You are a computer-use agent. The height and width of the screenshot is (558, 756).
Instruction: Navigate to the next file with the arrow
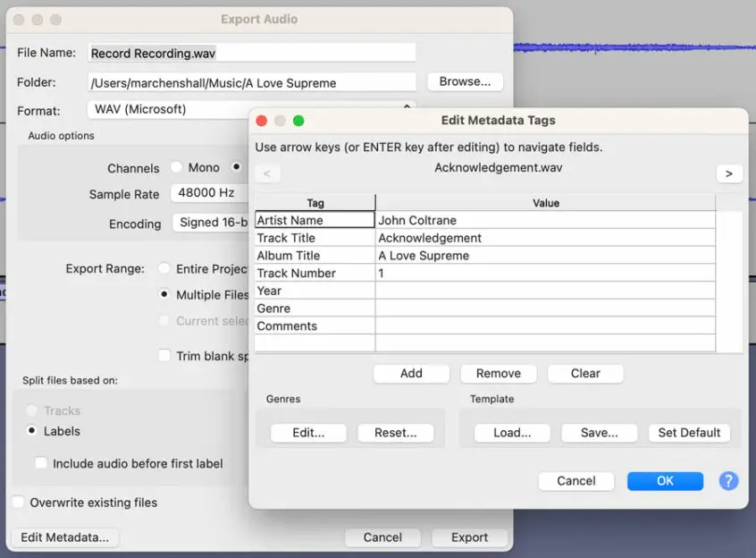tap(729, 173)
